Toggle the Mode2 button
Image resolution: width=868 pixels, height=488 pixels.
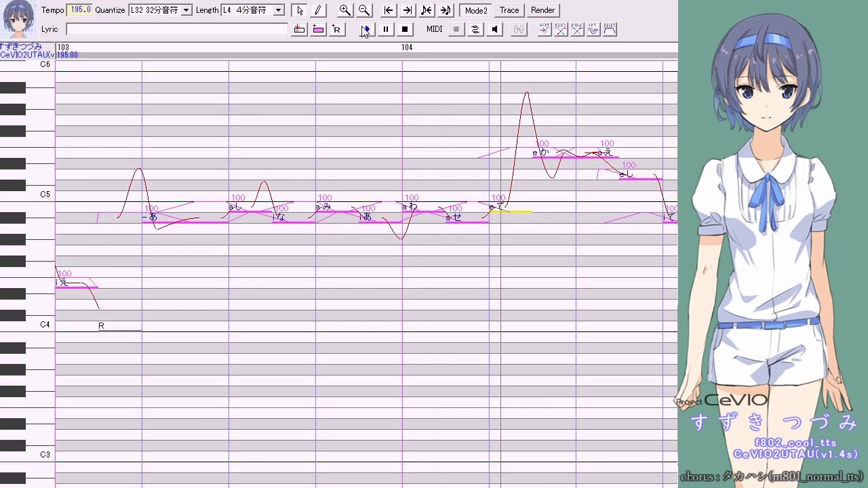[x=476, y=10]
